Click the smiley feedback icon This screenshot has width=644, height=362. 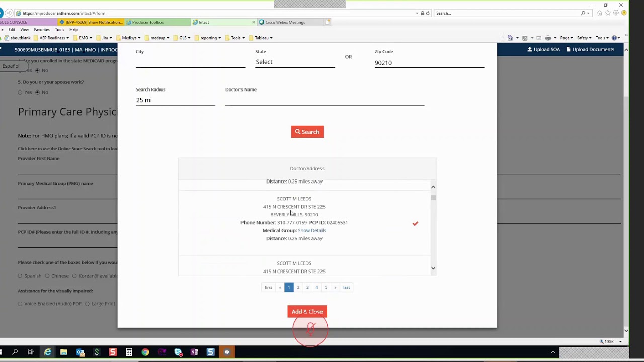[624, 13]
